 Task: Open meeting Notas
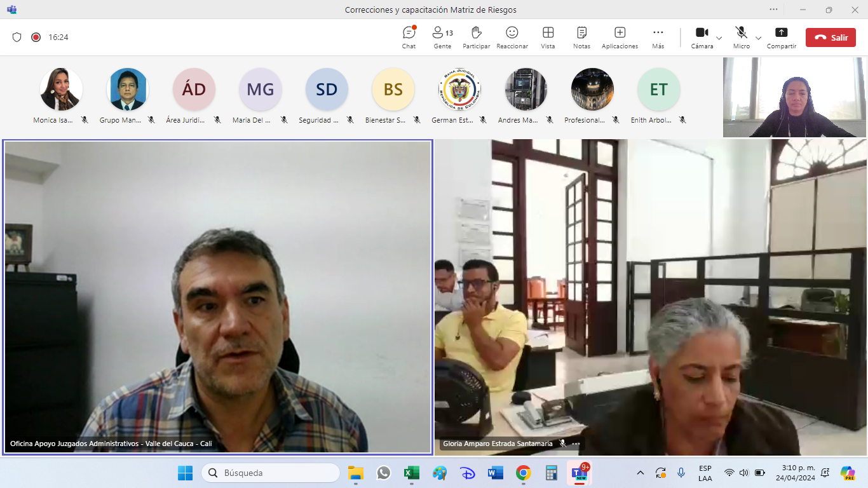[581, 37]
